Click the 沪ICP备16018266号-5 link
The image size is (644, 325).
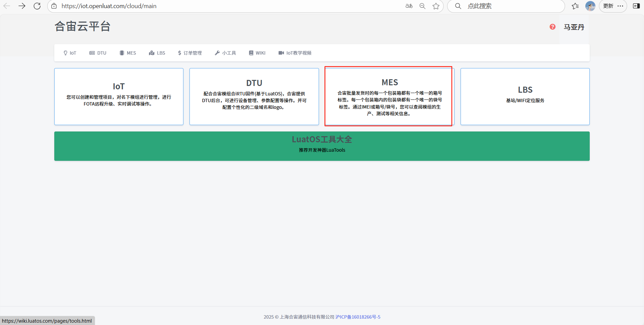(358, 317)
